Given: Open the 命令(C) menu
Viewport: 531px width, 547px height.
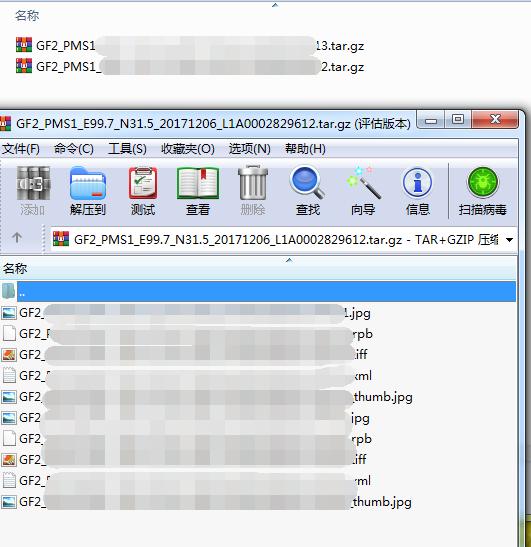Looking at the screenshot, I should pyautogui.click(x=74, y=149).
